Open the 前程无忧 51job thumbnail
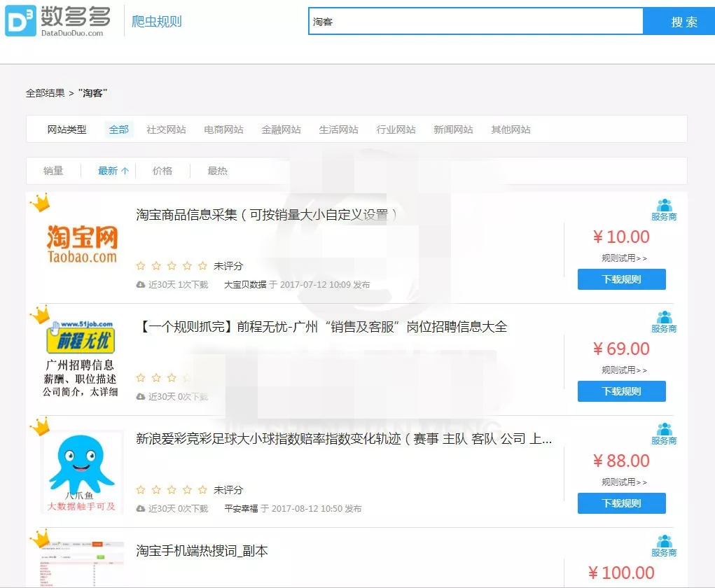 pyautogui.click(x=81, y=360)
